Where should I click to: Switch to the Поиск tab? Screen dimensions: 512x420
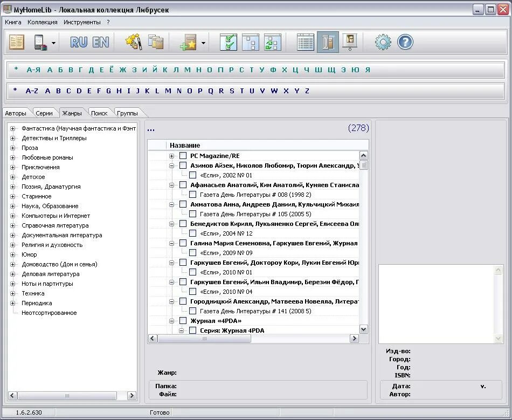click(99, 113)
